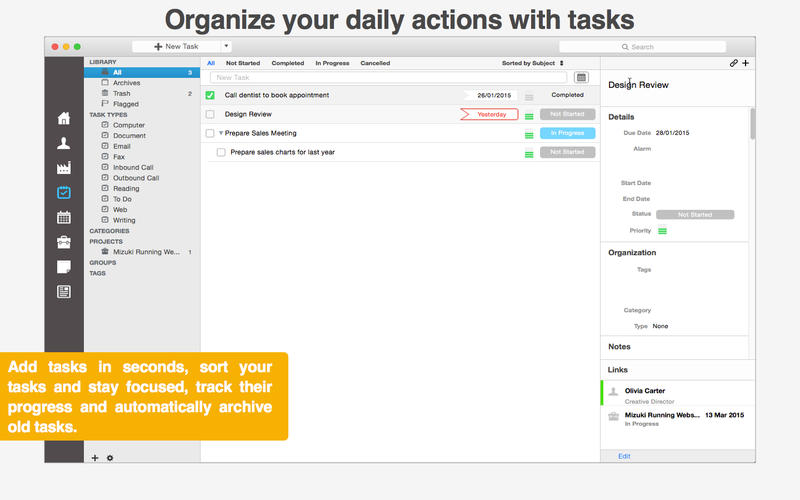Image resolution: width=800 pixels, height=500 pixels.
Task: Open the Completed status of Call dentist
Action: tap(567, 95)
